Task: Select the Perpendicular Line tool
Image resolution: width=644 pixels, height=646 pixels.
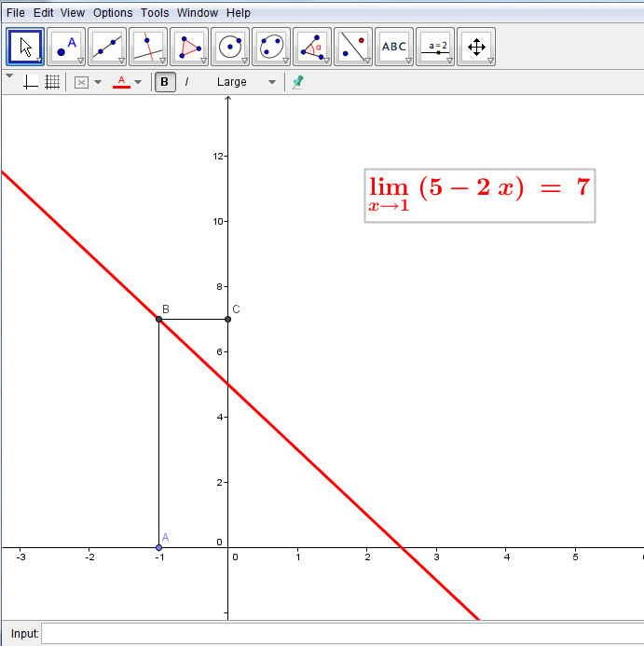Action: tap(148, 47)
